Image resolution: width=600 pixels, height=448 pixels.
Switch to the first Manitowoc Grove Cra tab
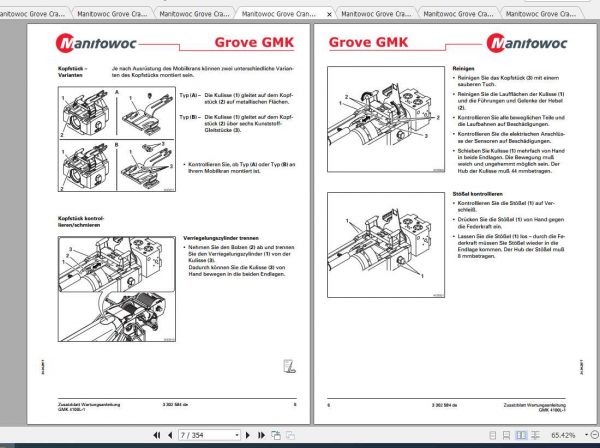click(x=33, y=14)
